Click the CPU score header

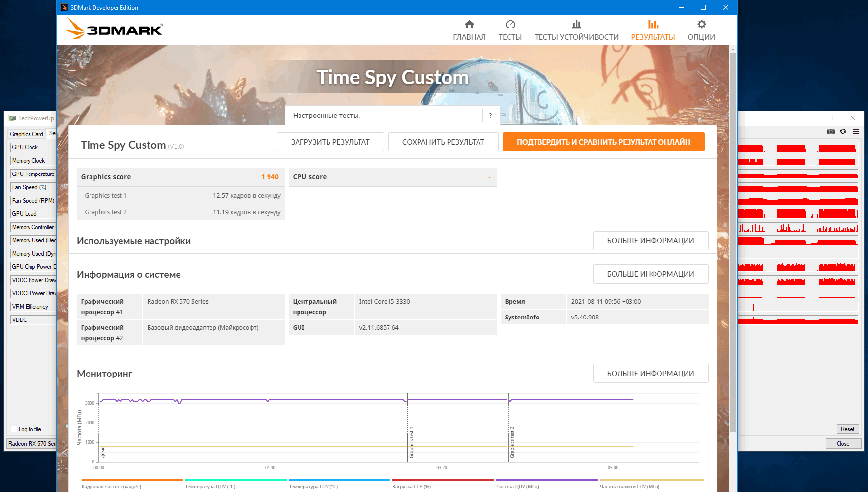(392, 177)
